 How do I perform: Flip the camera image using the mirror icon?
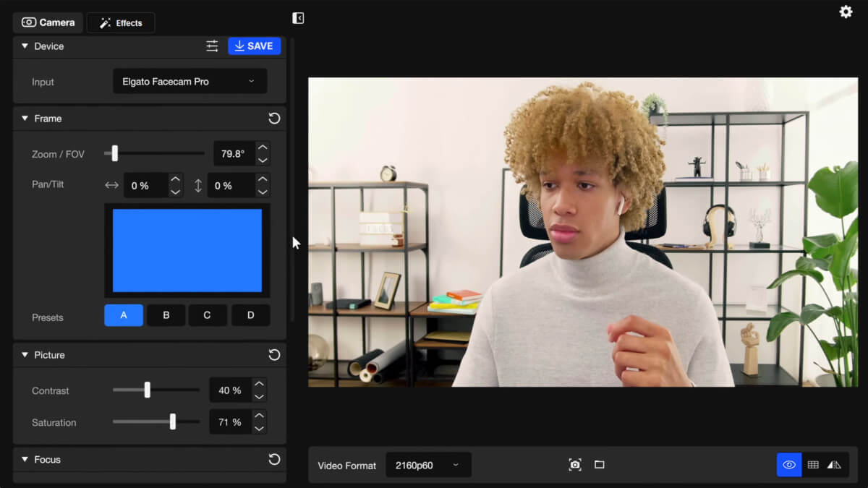835,465
